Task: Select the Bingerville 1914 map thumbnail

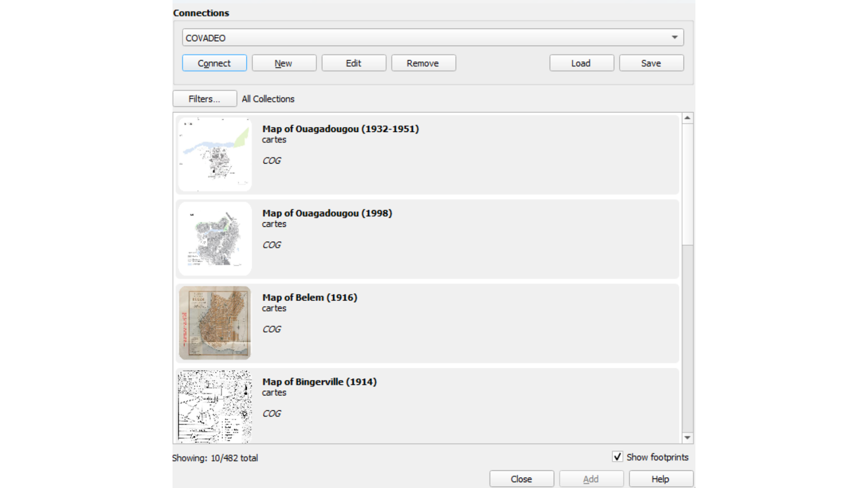Action: (x=215, y=407)
